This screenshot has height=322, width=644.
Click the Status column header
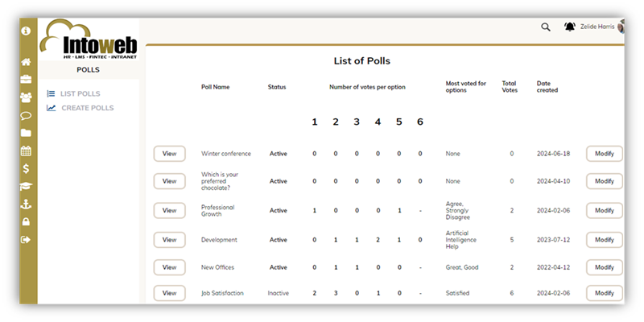277,87
